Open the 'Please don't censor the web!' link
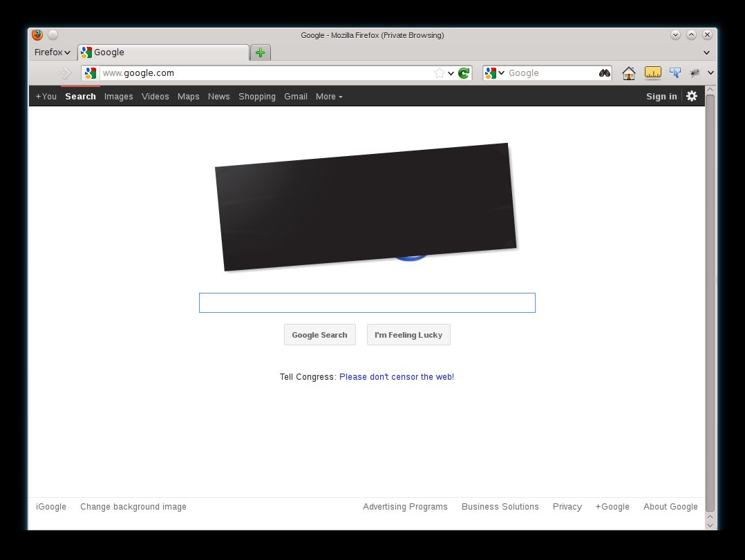The height and width of the screenshot is (560, 745). [396, 377]
